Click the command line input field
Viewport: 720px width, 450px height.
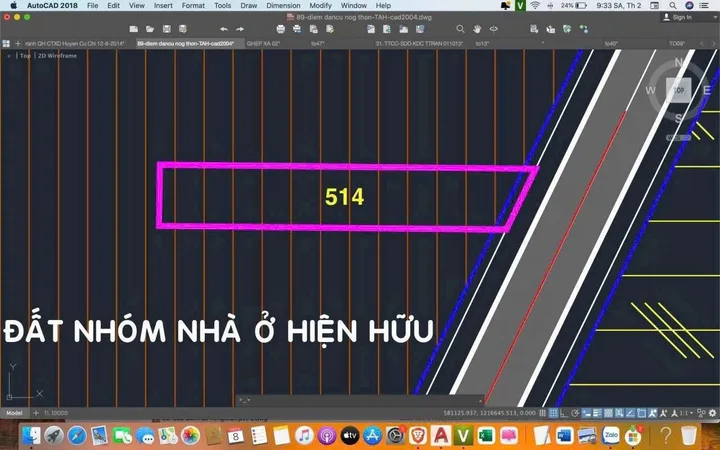coord(360,400)
